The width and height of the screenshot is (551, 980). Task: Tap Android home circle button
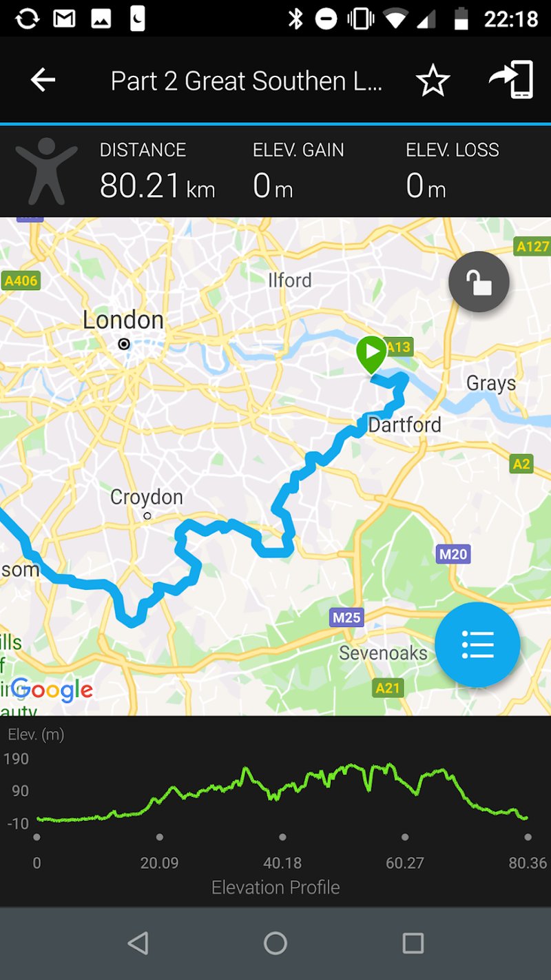pyautogui.click(x=275, y=943)
